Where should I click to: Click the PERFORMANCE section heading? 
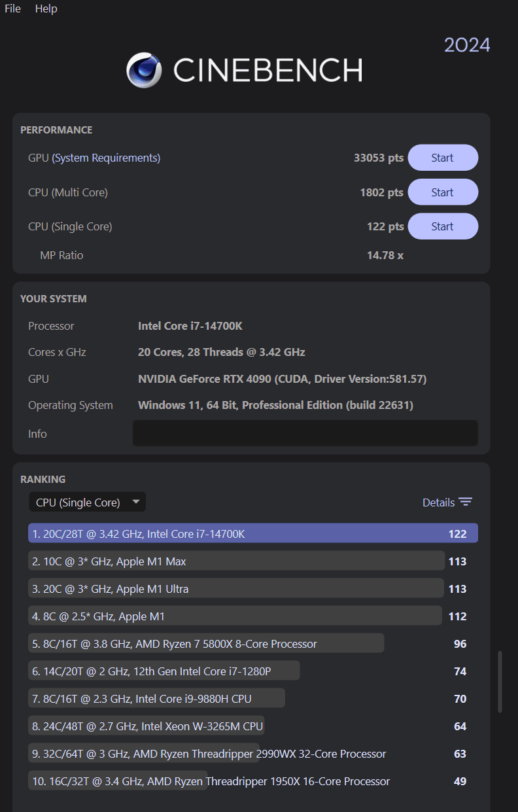click(x=56, y=130)
